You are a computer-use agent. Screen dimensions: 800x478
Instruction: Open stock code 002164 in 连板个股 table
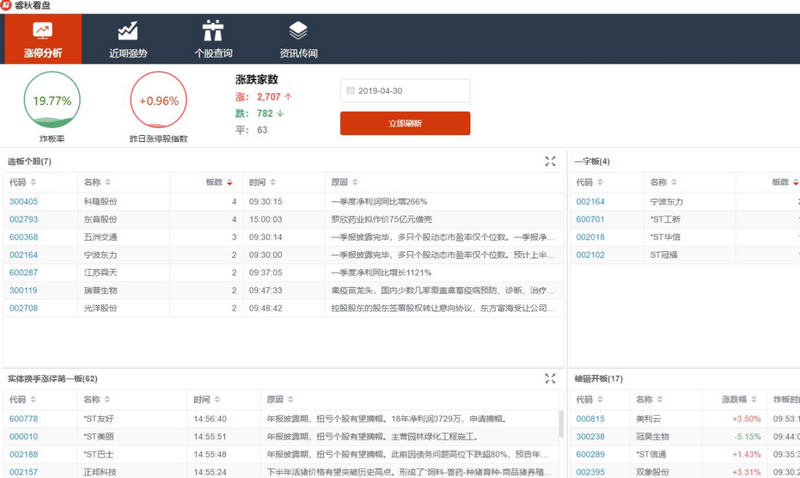pyautogui.click(x=23, y=255)
